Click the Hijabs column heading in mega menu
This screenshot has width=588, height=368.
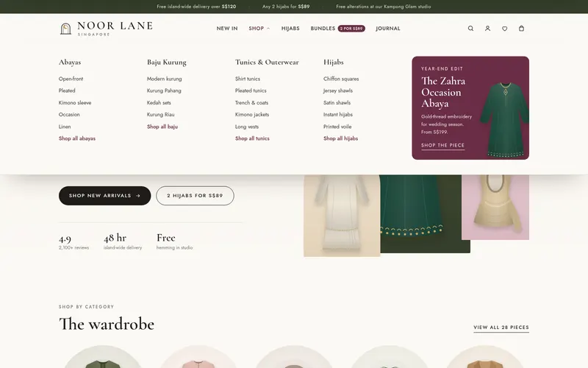[x=334, y=63]
